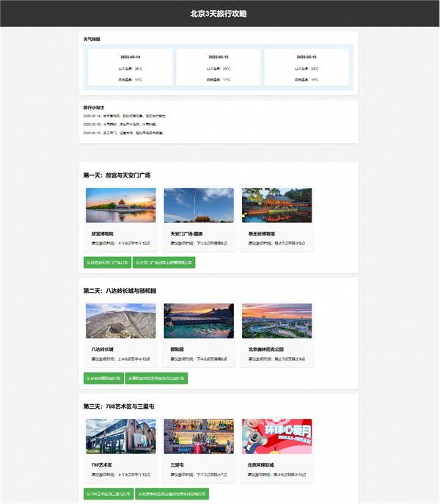Image resolution: width=440 pixels, height=504 pixels.
Task: Click the 北京3天旅行攻略 page title
Action: coord(219,14)
